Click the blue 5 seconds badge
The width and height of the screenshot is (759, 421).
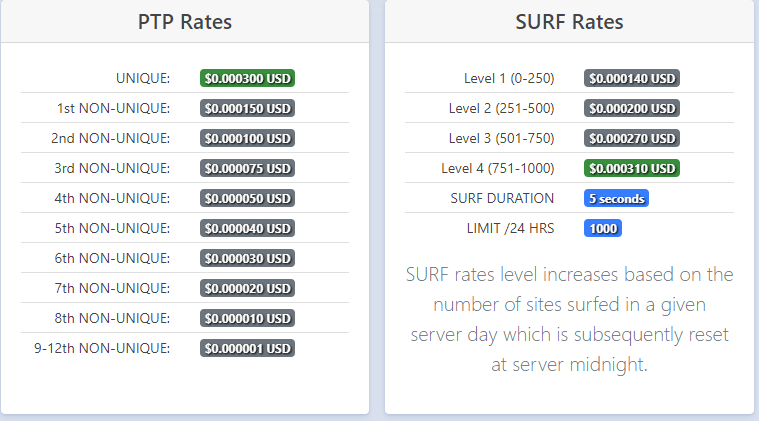click(x=616, y=198)
